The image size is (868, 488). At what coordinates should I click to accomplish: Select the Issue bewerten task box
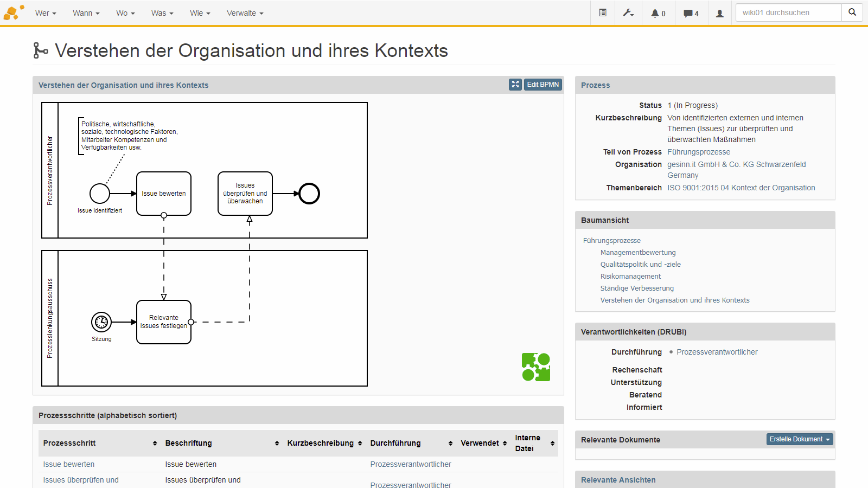point(164,194)
